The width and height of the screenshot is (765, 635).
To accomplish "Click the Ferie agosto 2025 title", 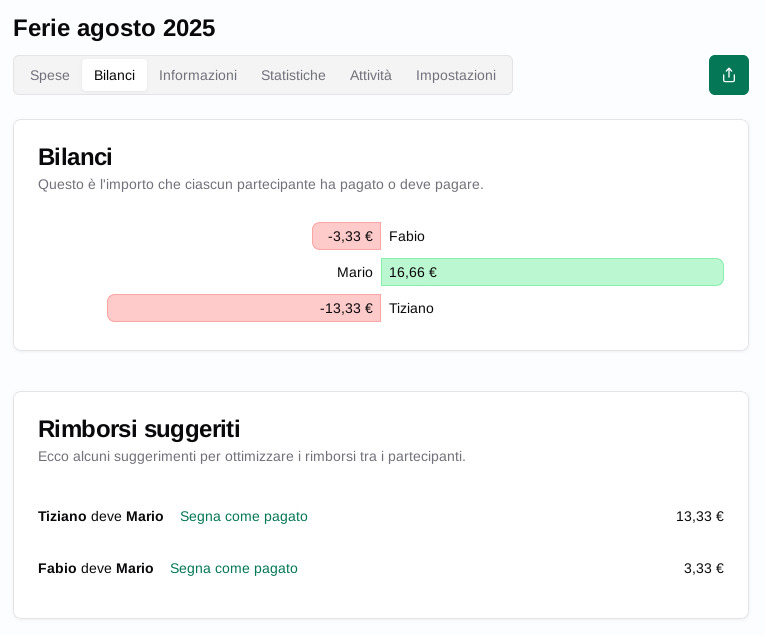I will click(114, 28).
